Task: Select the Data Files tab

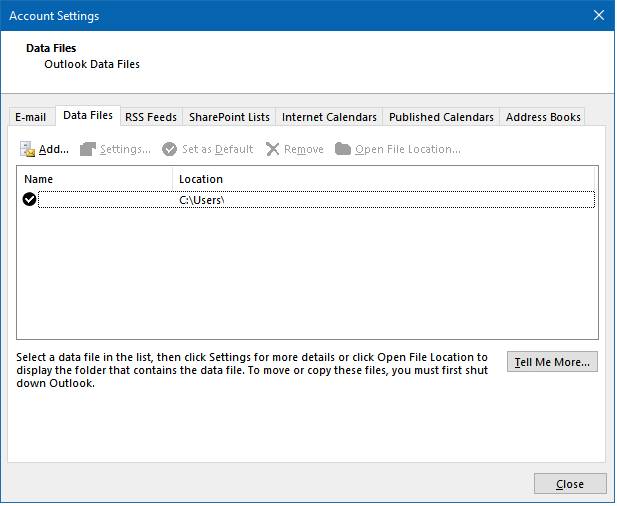Action: [x=88, y=116]
